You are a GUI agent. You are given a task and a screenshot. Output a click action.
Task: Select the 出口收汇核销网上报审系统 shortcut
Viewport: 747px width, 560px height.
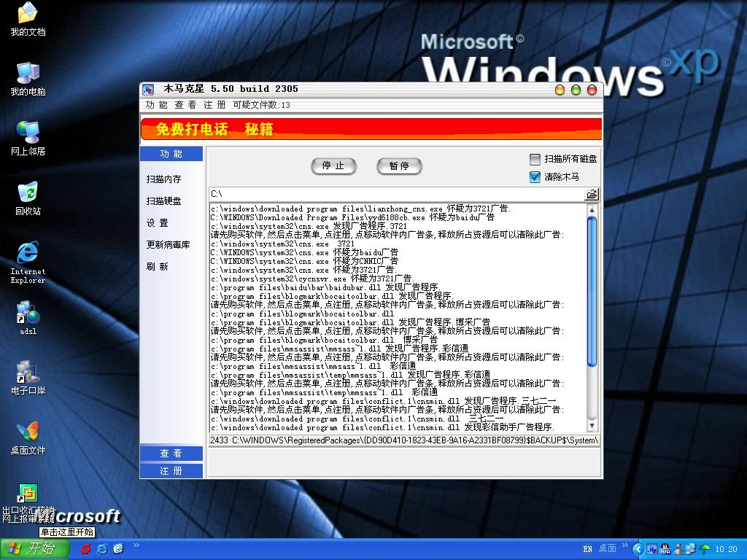28,503
